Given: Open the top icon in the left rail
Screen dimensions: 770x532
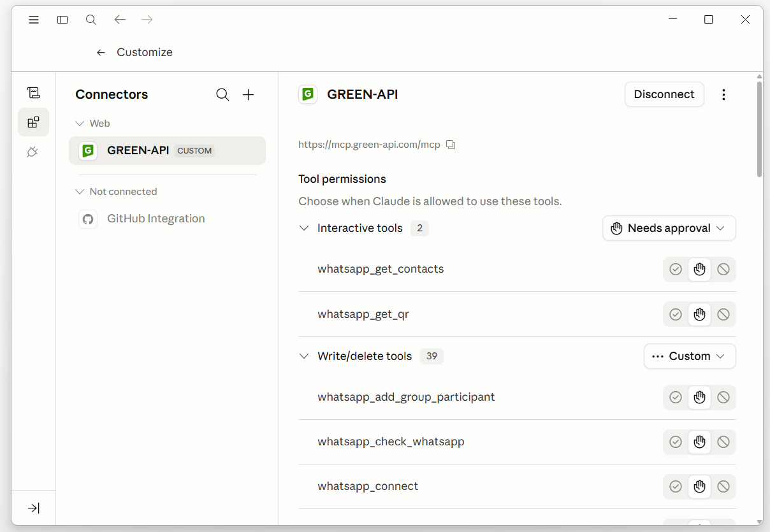Looking at the screenshot, I should (33, 93).
